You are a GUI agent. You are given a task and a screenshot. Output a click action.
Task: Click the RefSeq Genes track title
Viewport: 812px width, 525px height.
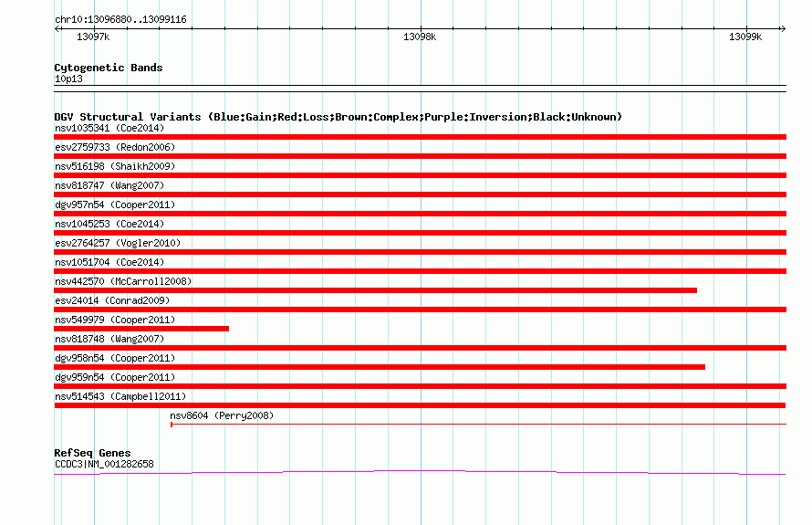point(92,453)
